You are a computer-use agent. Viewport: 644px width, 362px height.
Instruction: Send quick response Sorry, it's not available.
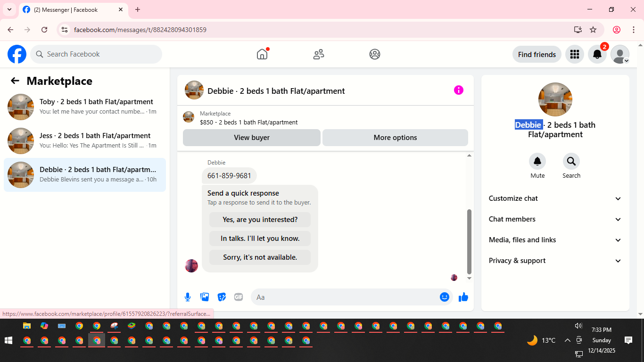(260, 257)
